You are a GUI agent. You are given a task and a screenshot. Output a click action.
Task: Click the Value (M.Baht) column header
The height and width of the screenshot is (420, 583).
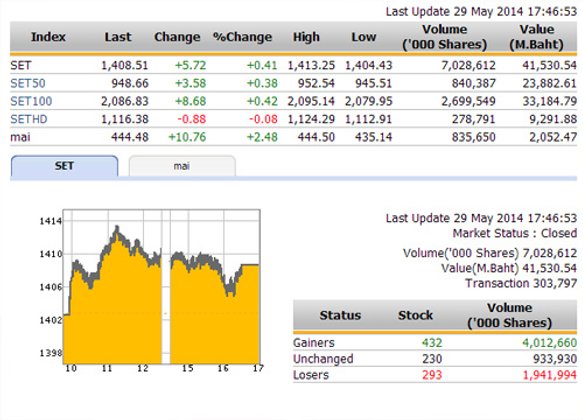(537, 37)
